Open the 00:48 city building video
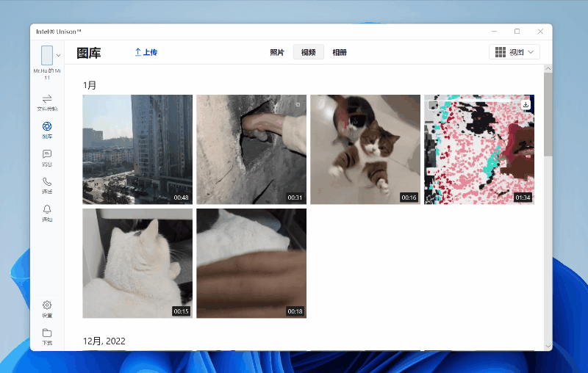The image size is (588, 373). click(x=137, y=150)
